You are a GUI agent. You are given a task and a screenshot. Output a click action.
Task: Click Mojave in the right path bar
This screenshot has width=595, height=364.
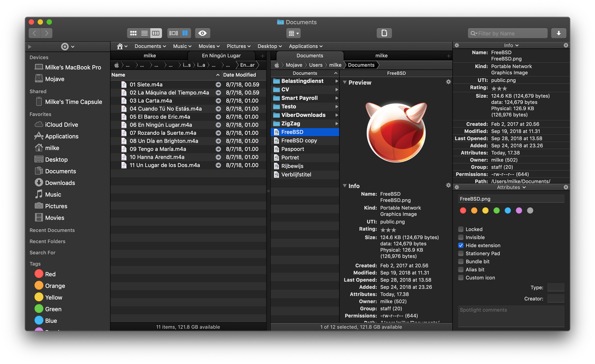(294, 65)
